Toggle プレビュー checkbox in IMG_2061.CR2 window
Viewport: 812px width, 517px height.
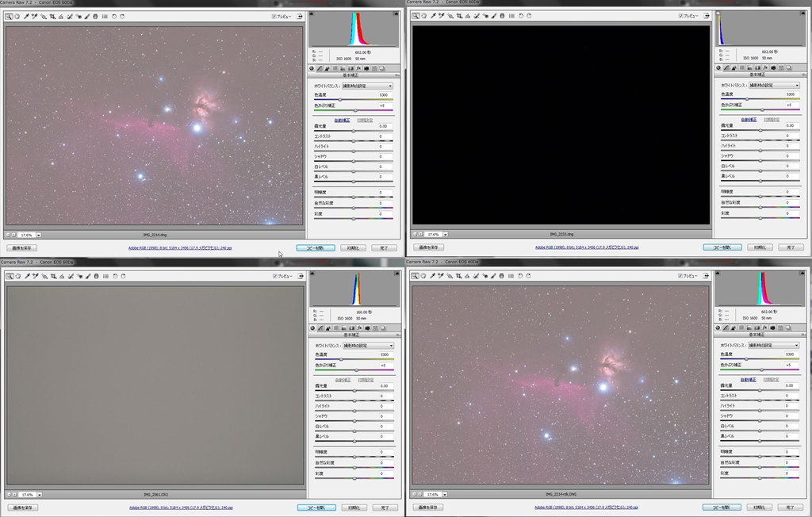[x=274, y=276]
